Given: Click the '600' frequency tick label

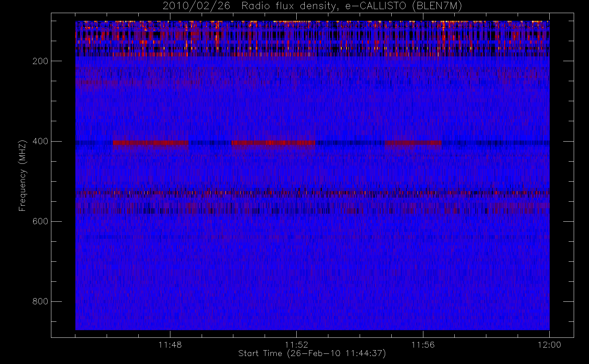Looking at the screenshot, I should point(40,221).
